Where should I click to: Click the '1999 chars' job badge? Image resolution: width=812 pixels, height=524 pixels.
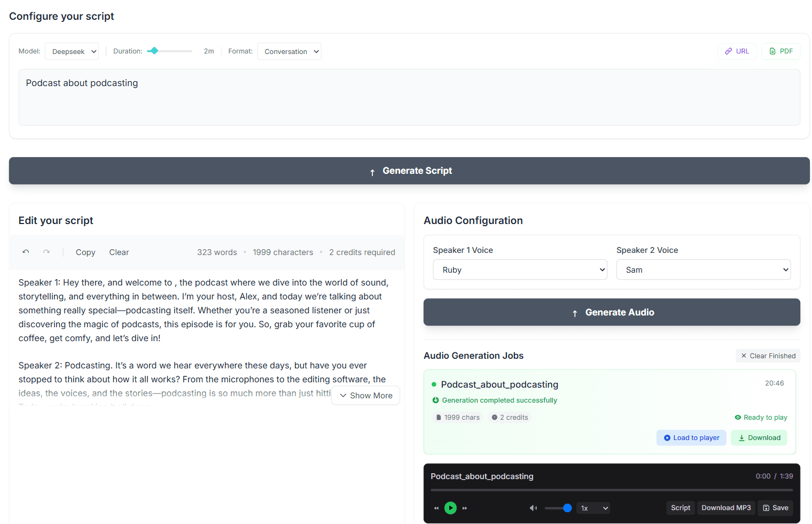(x=457, y=418)
